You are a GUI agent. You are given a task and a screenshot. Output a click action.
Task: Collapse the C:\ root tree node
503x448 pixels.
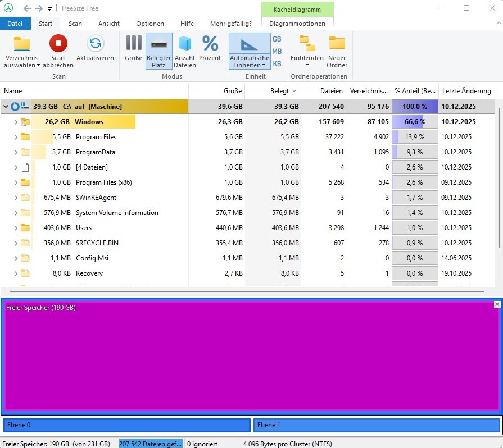[x=6, y=107]
